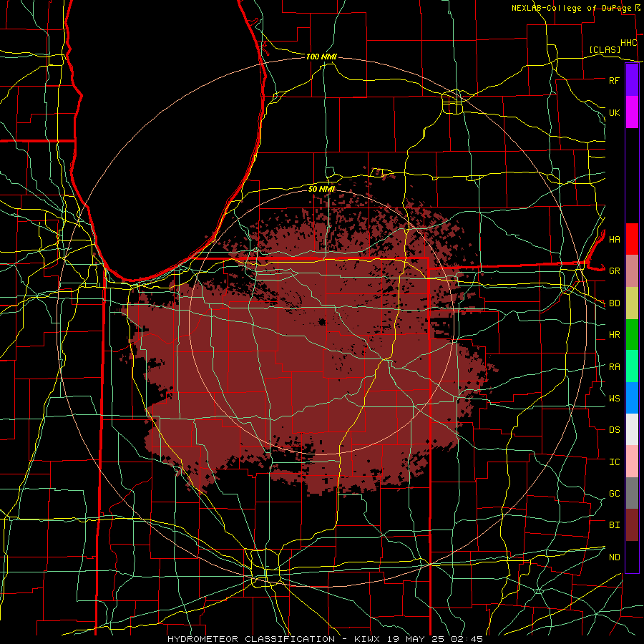The image size is (644, 644).
Task: Click the NEXLAB-College of DuPage credit text
Action: 571,8
